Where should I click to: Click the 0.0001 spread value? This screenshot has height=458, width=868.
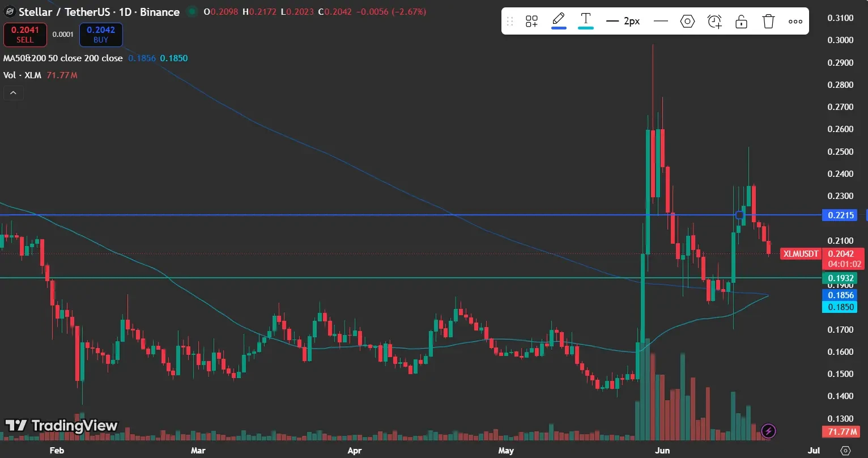pyautogui.click(x=63, y=35)
